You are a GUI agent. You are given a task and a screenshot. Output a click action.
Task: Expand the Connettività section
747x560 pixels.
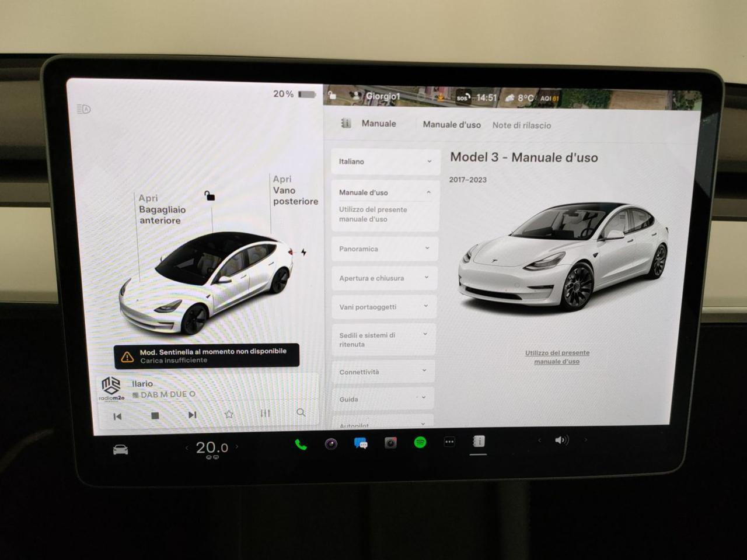click(x=383, y=371)
